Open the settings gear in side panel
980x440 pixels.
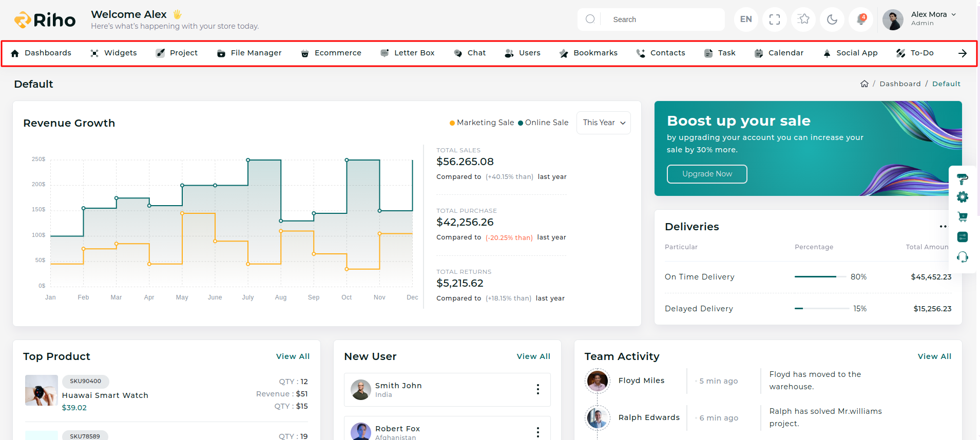click(963, 197)
